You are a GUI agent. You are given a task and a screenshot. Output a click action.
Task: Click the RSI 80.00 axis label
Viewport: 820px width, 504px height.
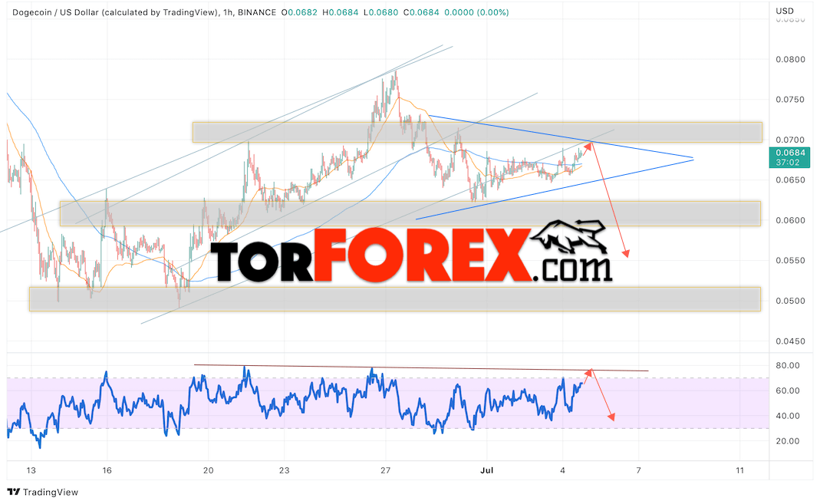788,365
